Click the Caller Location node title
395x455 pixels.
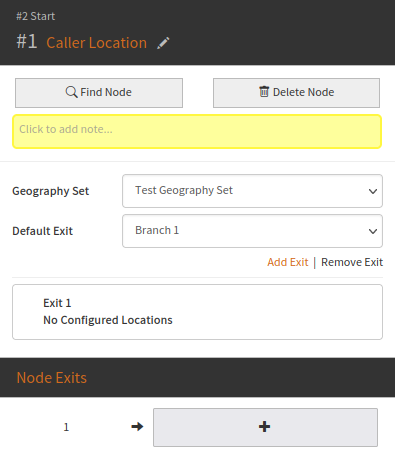pos(97,43)
